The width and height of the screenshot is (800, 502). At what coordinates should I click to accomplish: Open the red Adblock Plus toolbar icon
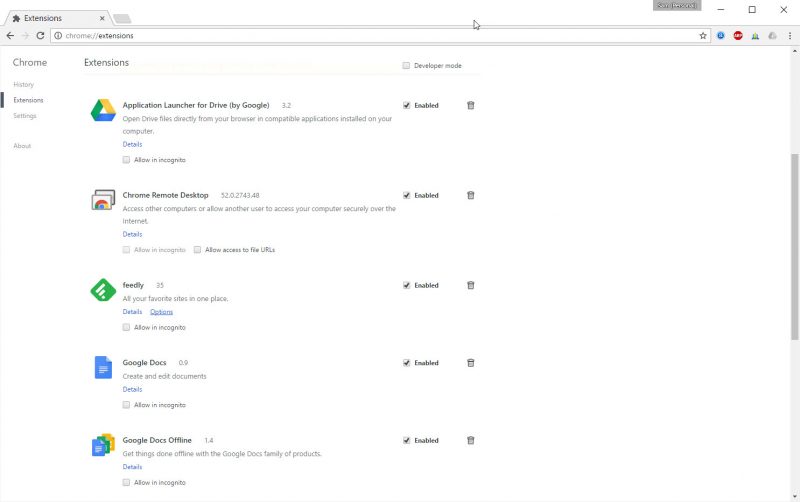coord(738,36)
